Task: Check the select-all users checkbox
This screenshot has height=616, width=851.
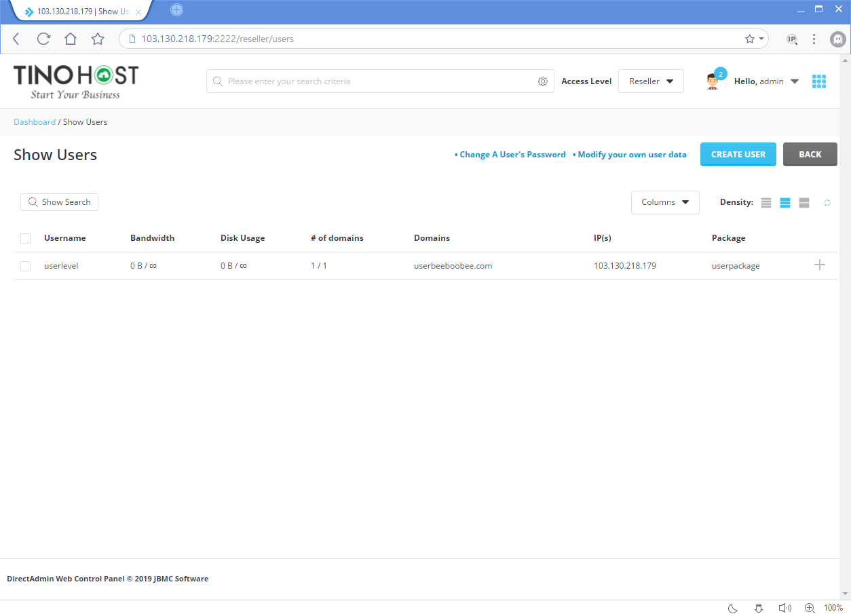Action: pos(25,238)
